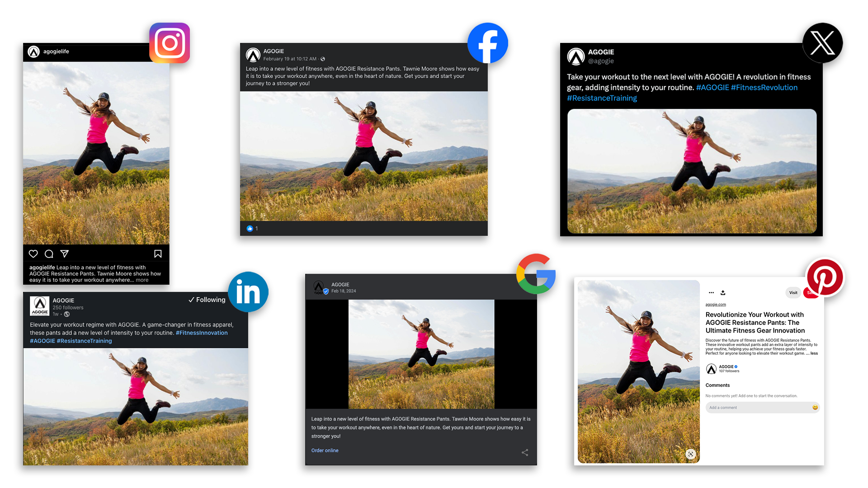
Task: Open the X post image
Action: [x=692, y=171]
